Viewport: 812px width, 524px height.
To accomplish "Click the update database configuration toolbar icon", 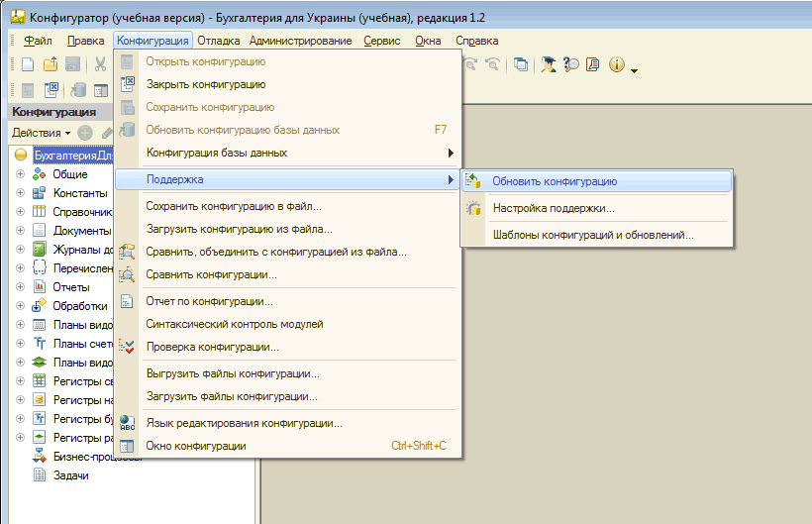I will (78, 90).
